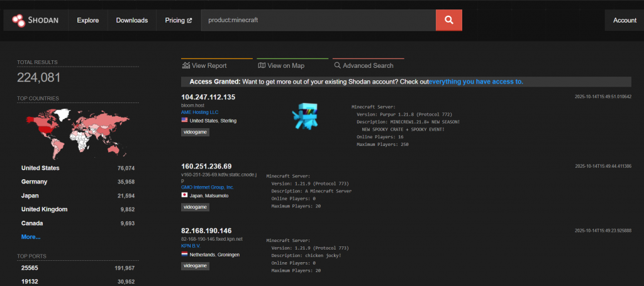Open the 'everything you have access to' link
The width and height of the screenshot is (644, 286).
point(476,82)
